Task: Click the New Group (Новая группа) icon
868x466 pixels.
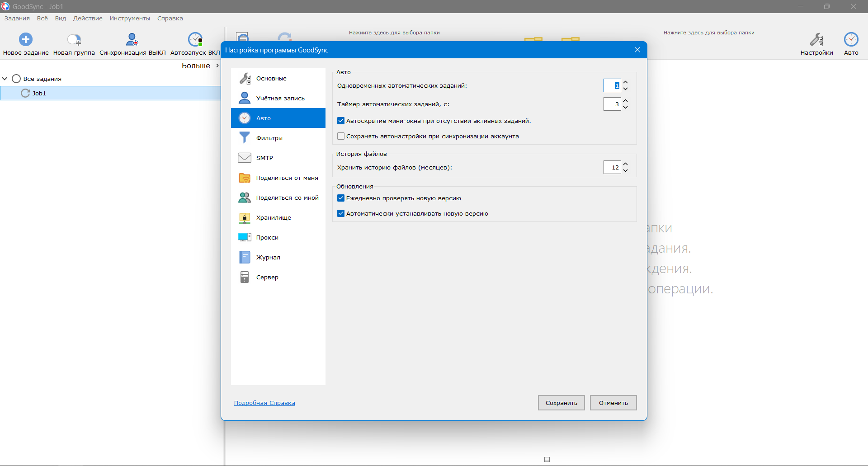Action: [x=74, y=40]
